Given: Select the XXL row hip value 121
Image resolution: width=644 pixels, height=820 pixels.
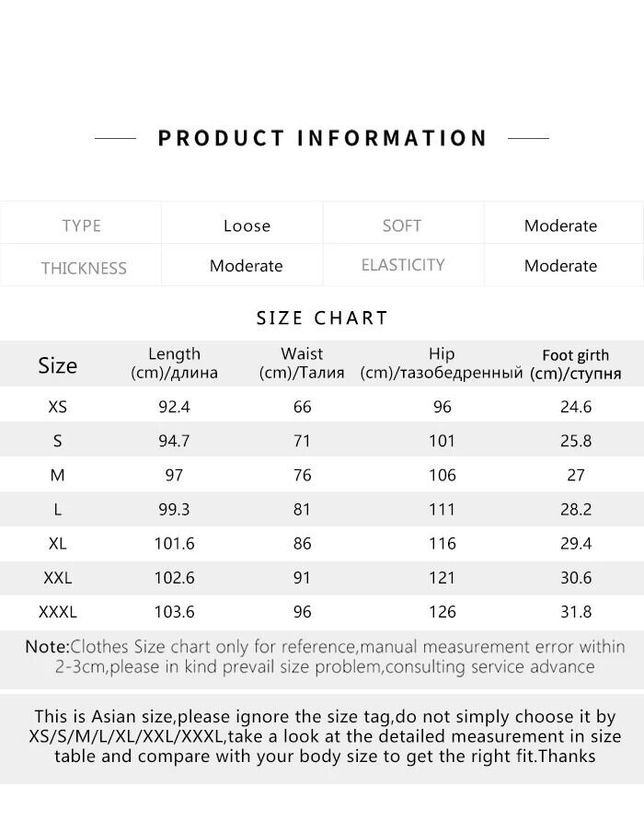Looking at the screenshot, I should click(442, 578).
